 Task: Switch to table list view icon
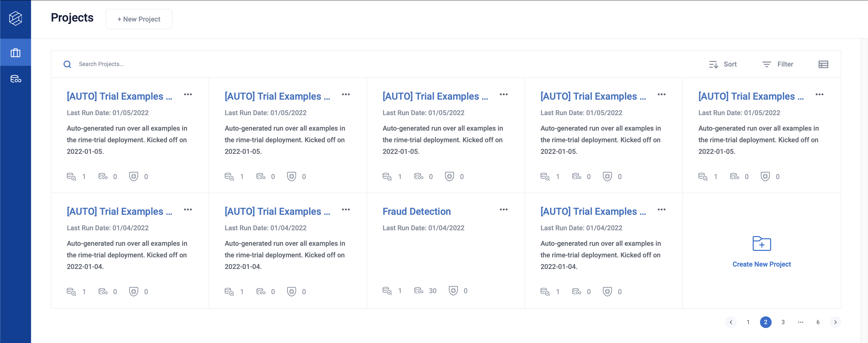click(x=823, y=64)
